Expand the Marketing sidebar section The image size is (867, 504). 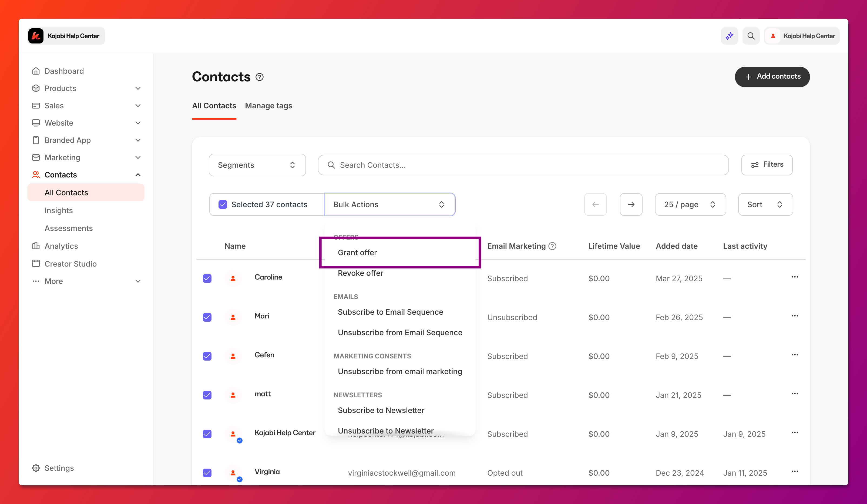138,157
